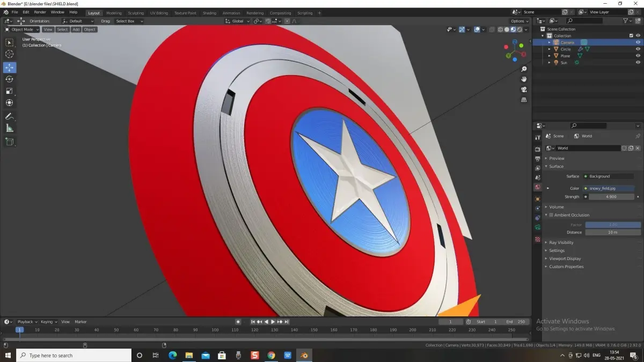Switch to the Shading workspace tab
Image resolution: width=644 pixels, height=362 pixels.
[209, 13]
